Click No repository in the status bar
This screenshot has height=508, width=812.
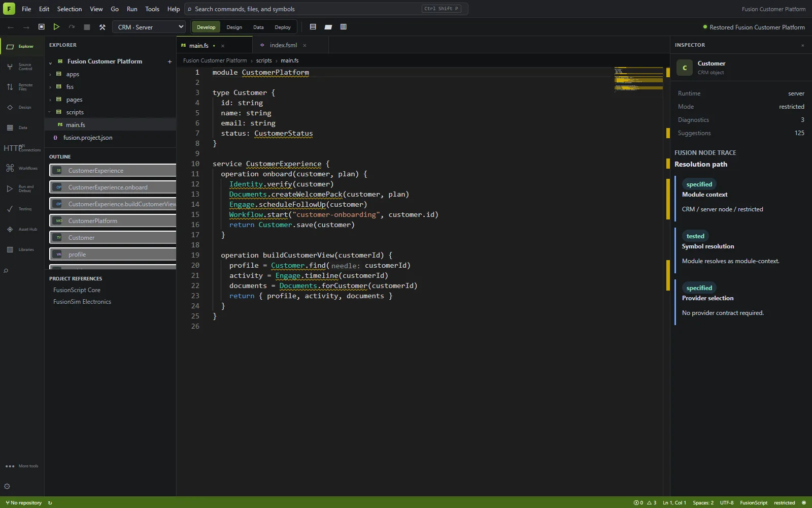[24, 503]
